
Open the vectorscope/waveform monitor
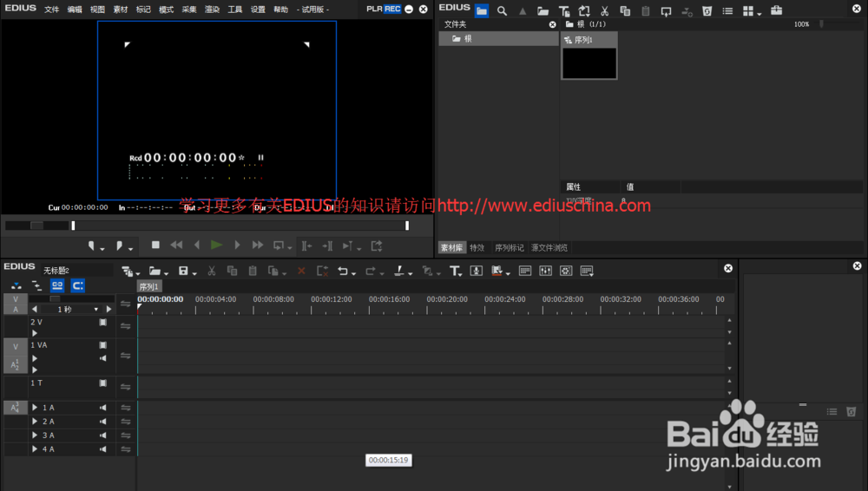point(566,271)
